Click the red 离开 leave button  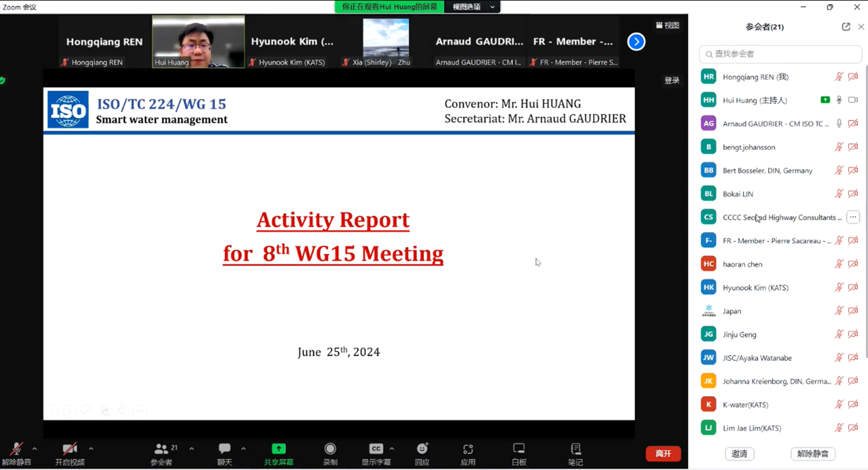point(663,454)
